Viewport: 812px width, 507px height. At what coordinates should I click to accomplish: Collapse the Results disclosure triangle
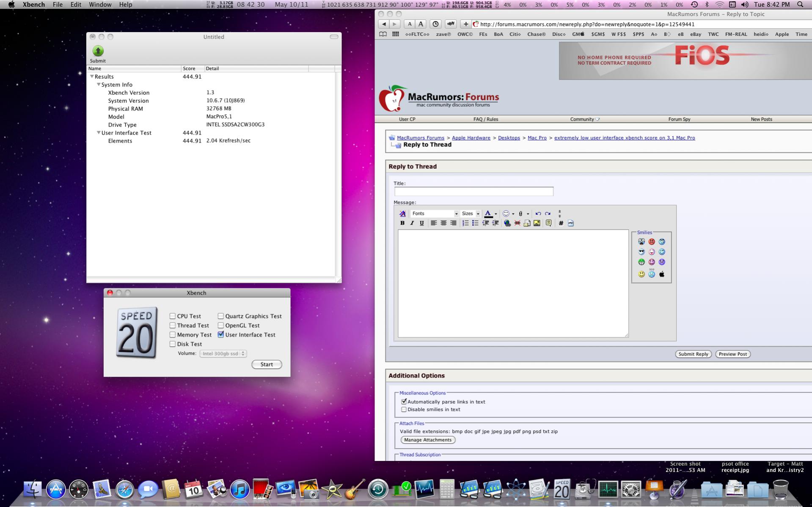(x=92, y=77)
